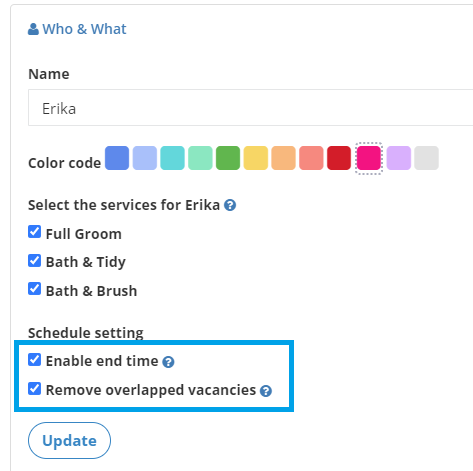
Task: Click the Who & What person icon
Action: pyautogui.click(x=33, y=29)
